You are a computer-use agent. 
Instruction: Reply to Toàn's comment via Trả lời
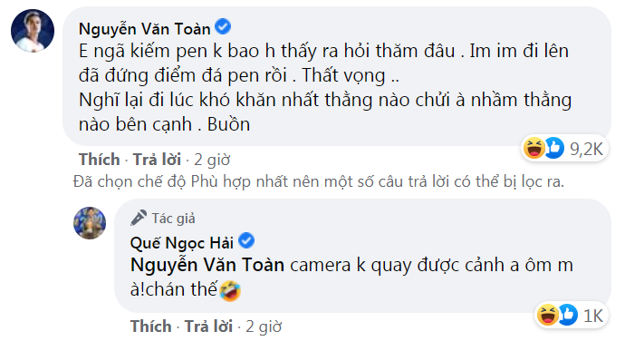[x=157, y=160]
